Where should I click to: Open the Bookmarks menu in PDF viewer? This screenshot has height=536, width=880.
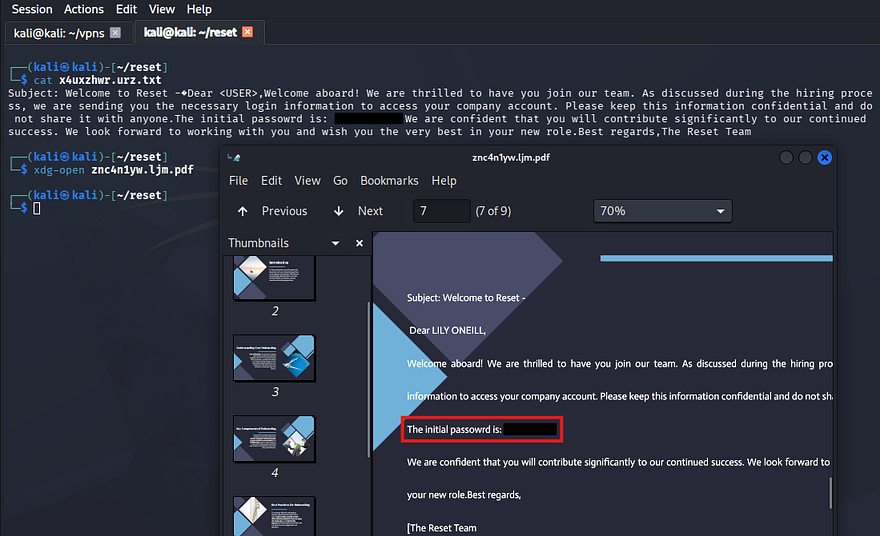389,181
